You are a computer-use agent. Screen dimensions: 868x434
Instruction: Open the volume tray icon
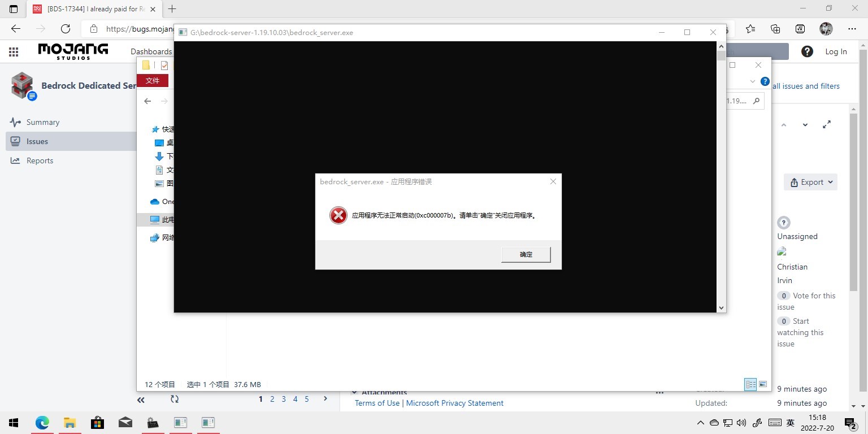point(741,423)
